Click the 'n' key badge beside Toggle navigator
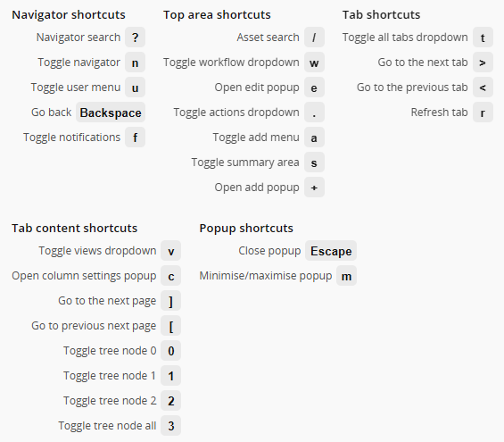 (x=135, y=63)
